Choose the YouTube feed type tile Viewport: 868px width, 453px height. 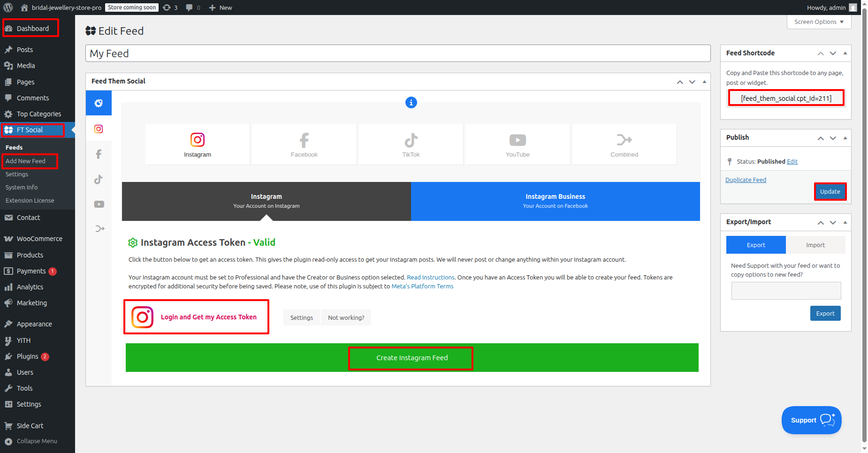[518, 144]
